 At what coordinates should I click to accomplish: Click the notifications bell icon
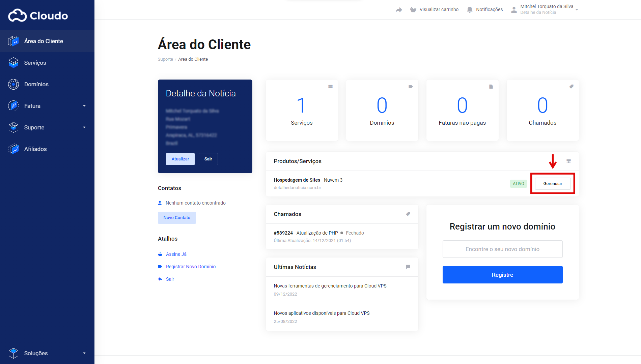pos(470,9)
